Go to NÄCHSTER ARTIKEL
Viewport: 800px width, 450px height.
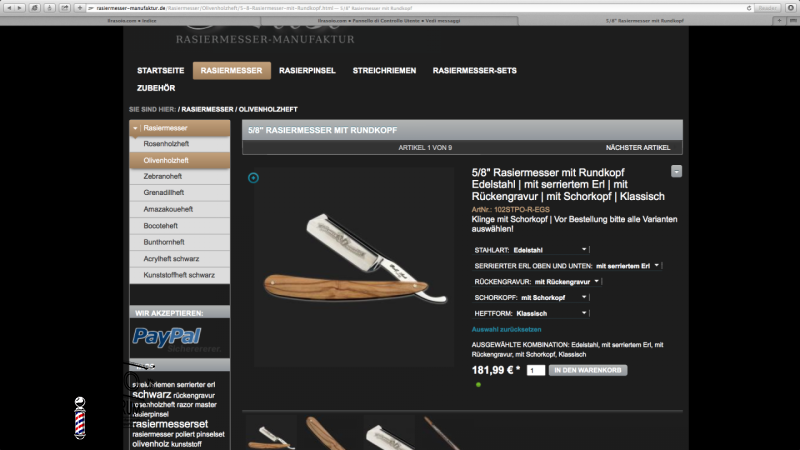pos(638,147)
